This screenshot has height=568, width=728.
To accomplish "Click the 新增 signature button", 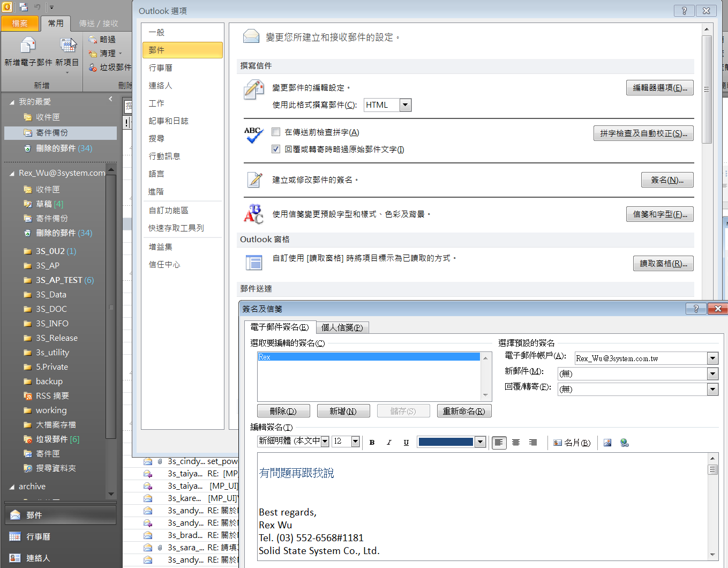I will [x=343, y=411].
